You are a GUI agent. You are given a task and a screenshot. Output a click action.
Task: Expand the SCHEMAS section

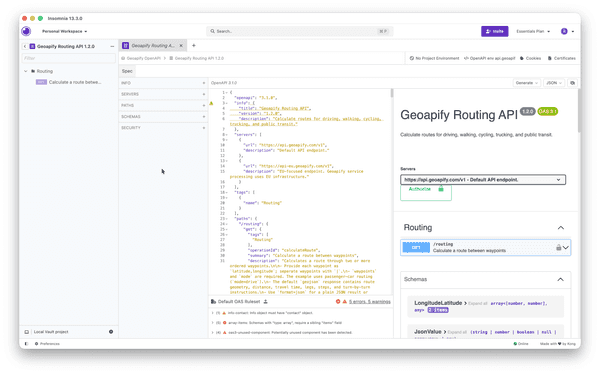tap(163, 116)
